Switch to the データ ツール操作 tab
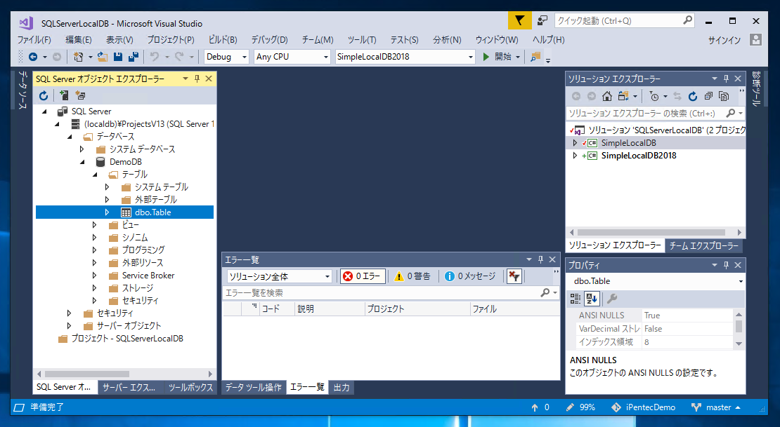 (254, 387)
